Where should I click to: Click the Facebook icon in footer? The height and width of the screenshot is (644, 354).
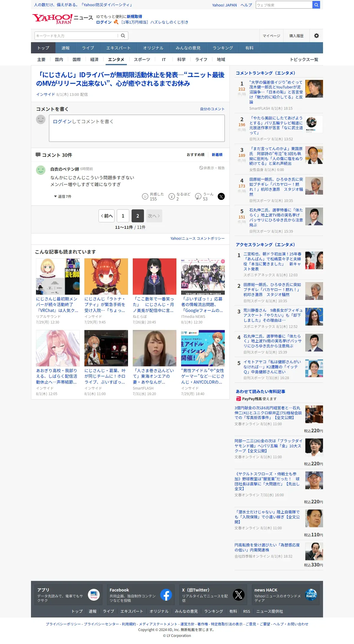[166, 595]
